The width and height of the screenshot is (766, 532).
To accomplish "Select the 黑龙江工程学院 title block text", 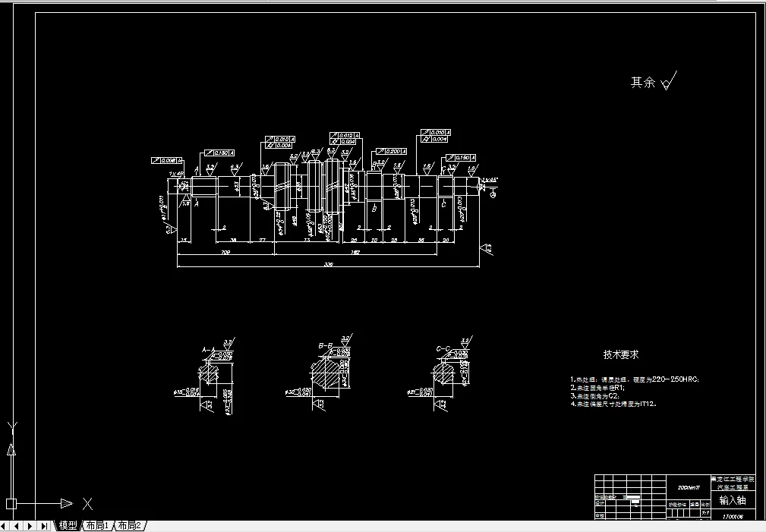I will tap(733, 479).
